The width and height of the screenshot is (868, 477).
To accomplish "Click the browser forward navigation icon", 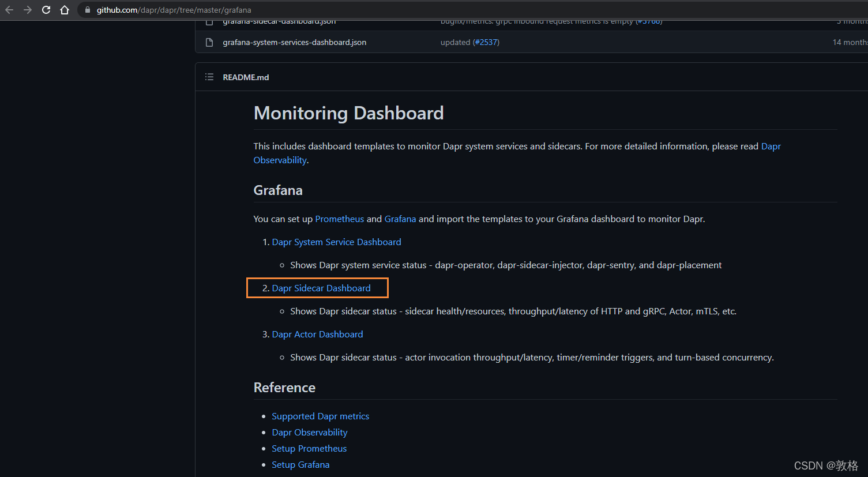I will coord(27,9).
